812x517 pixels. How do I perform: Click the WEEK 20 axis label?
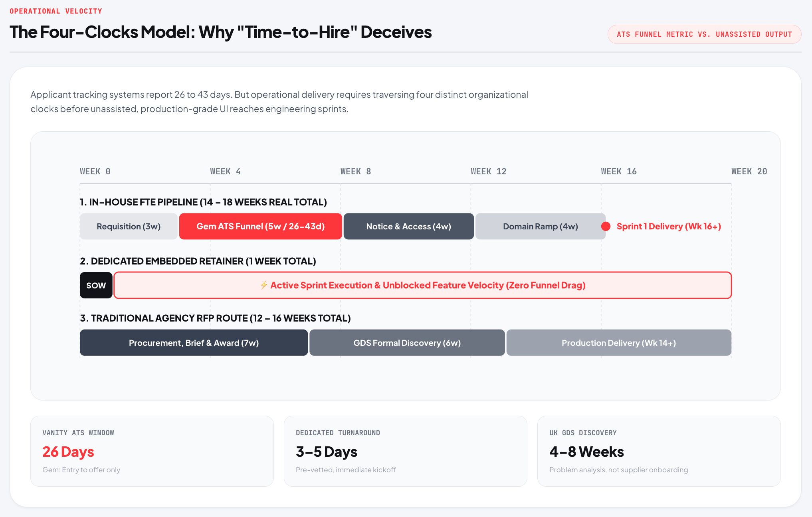tap(749, 172)
